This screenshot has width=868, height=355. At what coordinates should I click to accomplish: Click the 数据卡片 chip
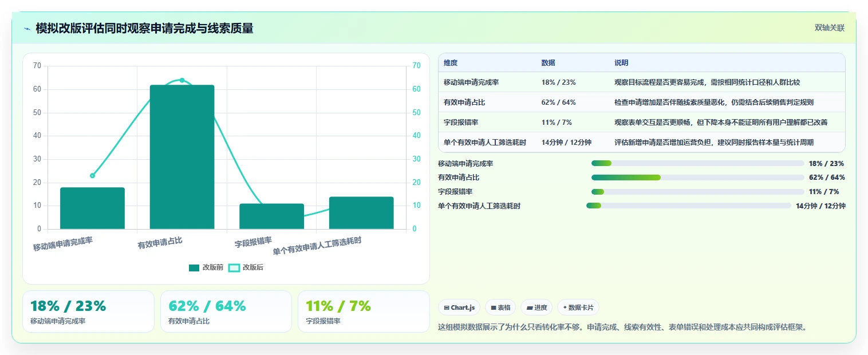pyautogui.click(x=578, y=307)
